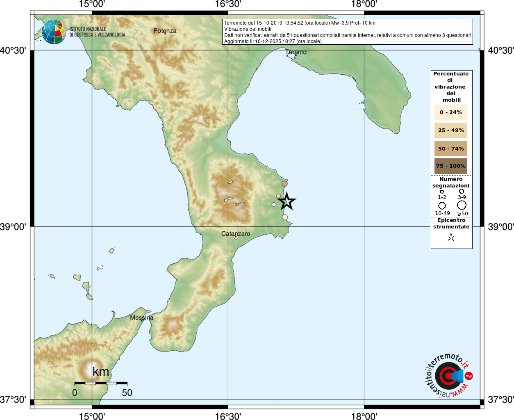Click the INGV globe logo
The width and height of the screenshot is (514, 420).
[54, 32]
